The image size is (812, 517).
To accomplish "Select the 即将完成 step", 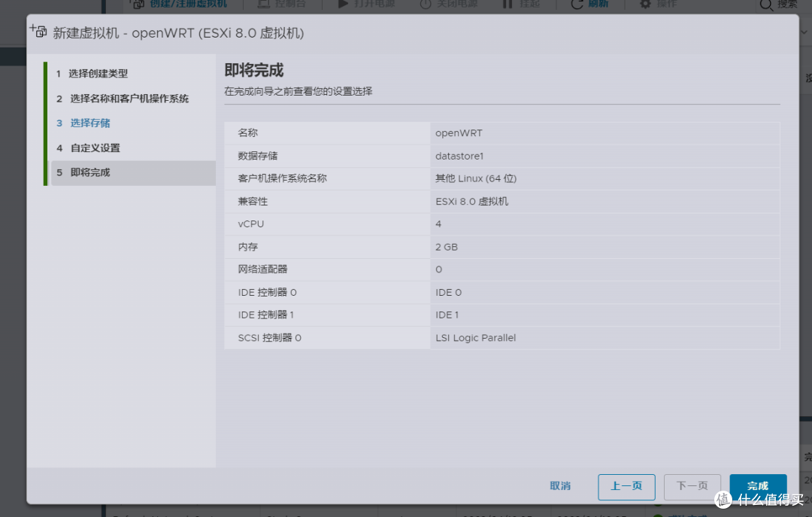I will click(92, 173).
